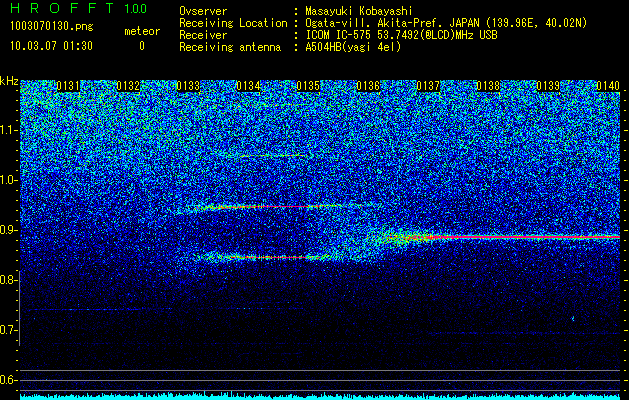Image resolution: width=629 pixels, height=400 pixels.
Task: Click time marker 0132
Action: pyautogui.click(x=128, y=86)
